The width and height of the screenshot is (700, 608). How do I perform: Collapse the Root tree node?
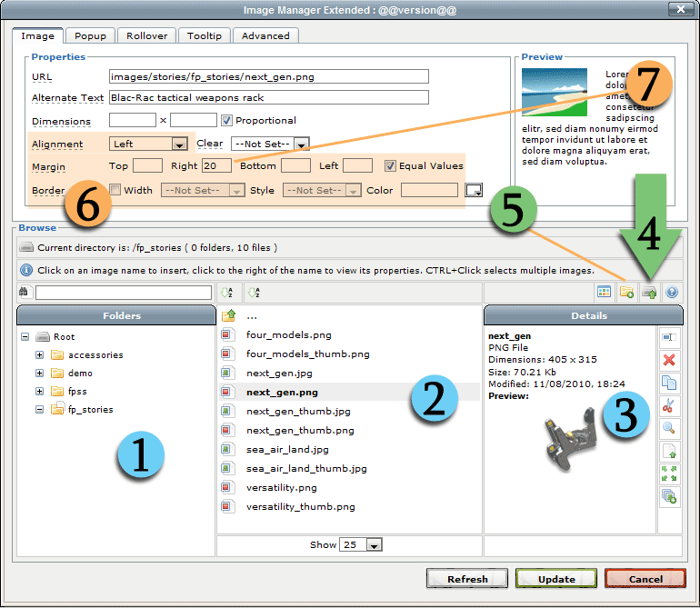click(x=25, y=336)
